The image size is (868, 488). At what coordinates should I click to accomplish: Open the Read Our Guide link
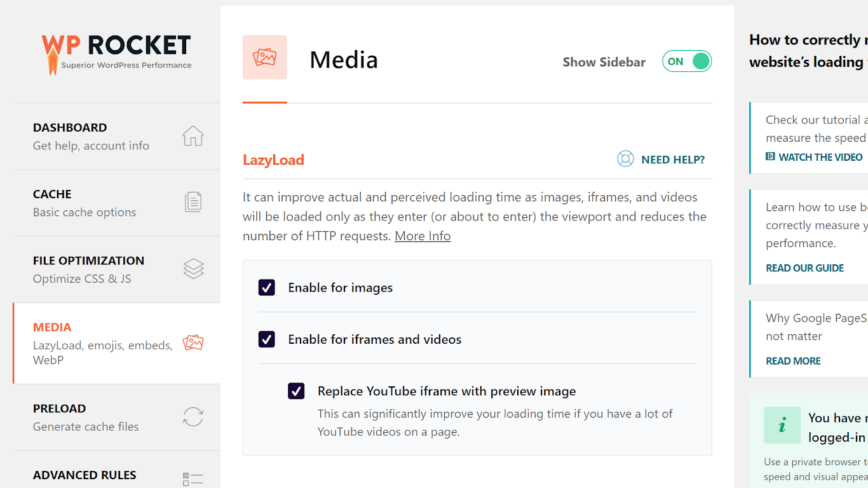(805, 268)
